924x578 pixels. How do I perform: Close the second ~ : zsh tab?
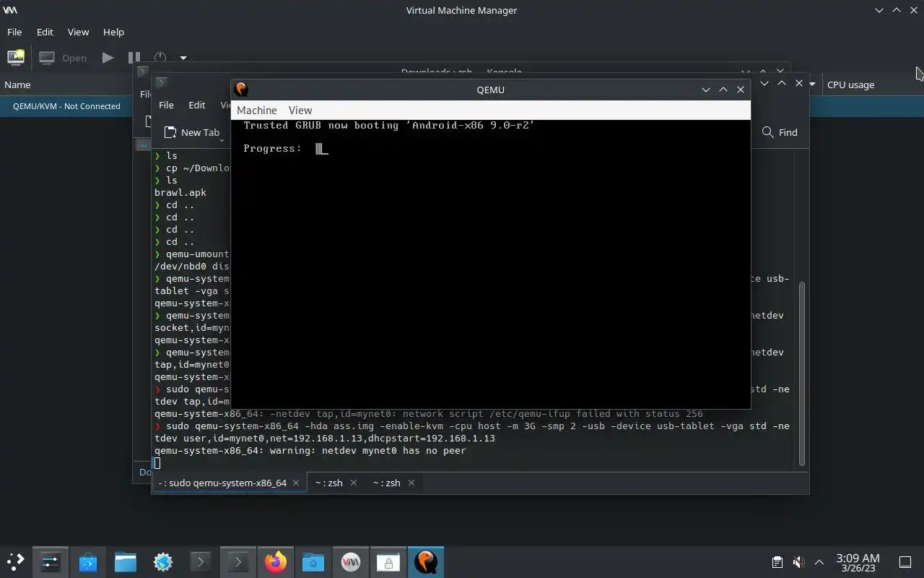coord(411,483)
